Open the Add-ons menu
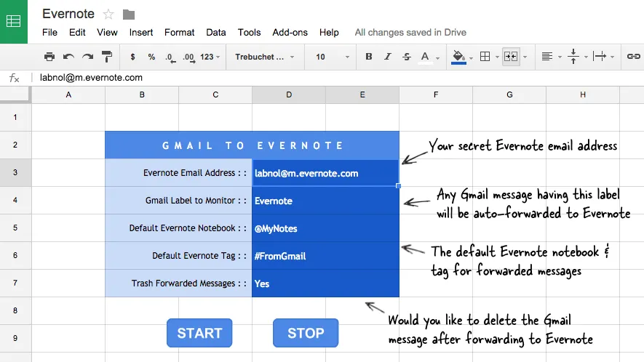Viewport: 644px width, 362px height. [x=290, y=33]
